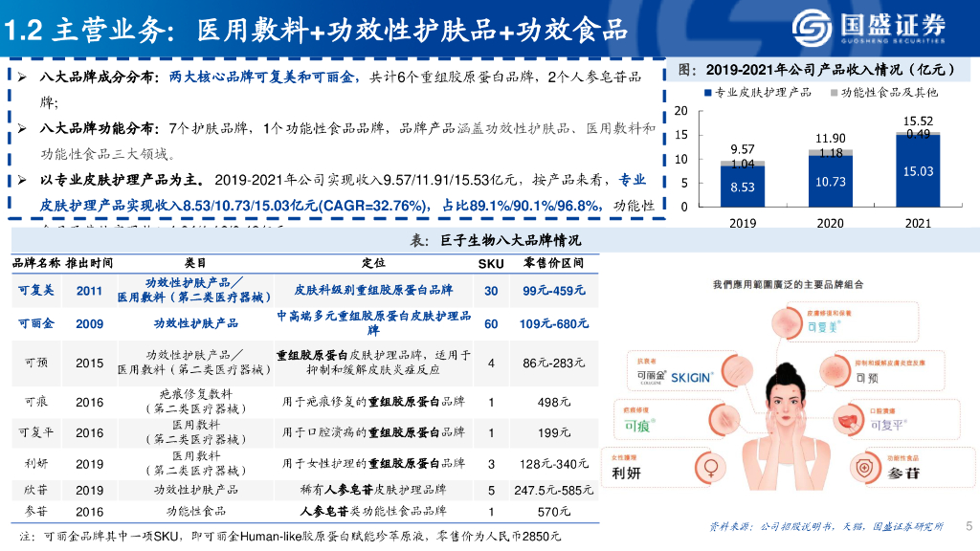Click the 可复美 skin-repair circle icon in diagram

tap(787, 323)
